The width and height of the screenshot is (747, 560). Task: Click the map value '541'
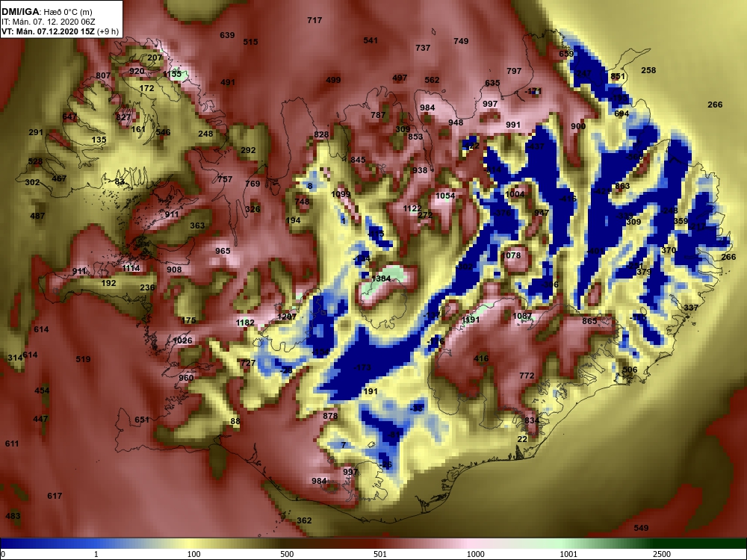(371, 40)
